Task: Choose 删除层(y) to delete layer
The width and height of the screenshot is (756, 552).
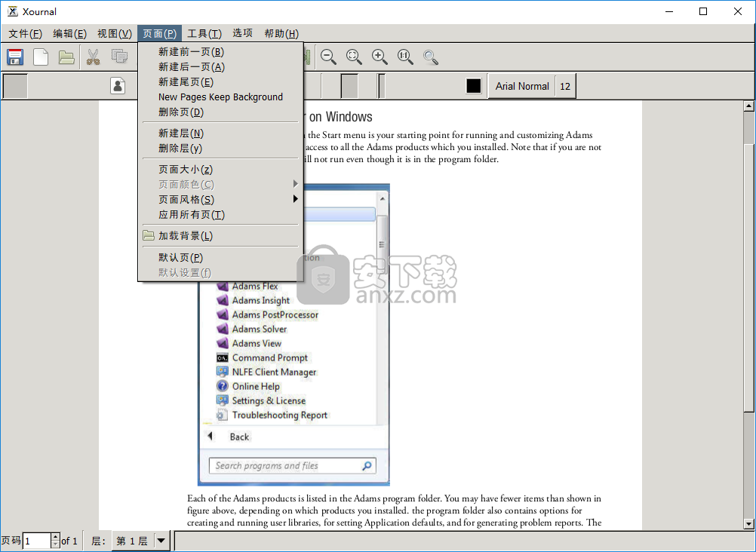Action: pos(221,148)
